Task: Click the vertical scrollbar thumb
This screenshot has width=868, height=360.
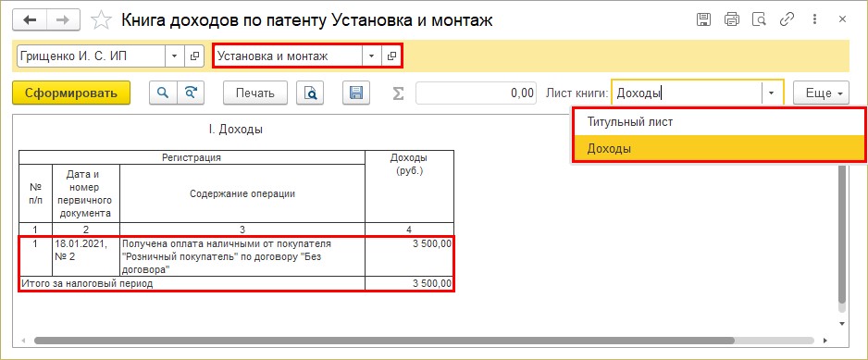Action: coord(842,234)
